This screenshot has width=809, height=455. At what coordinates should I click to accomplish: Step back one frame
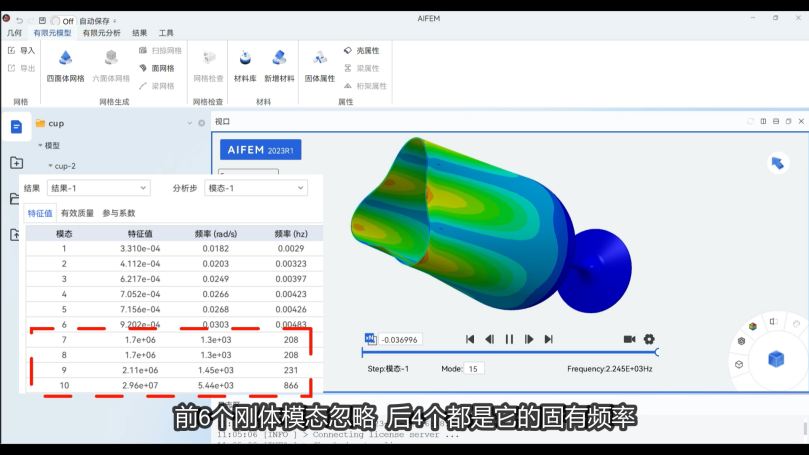[489, 339]
